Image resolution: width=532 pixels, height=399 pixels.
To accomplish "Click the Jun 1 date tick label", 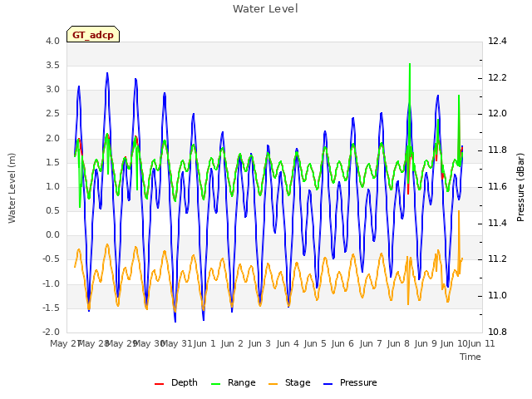I will click(x=204, y=343).
